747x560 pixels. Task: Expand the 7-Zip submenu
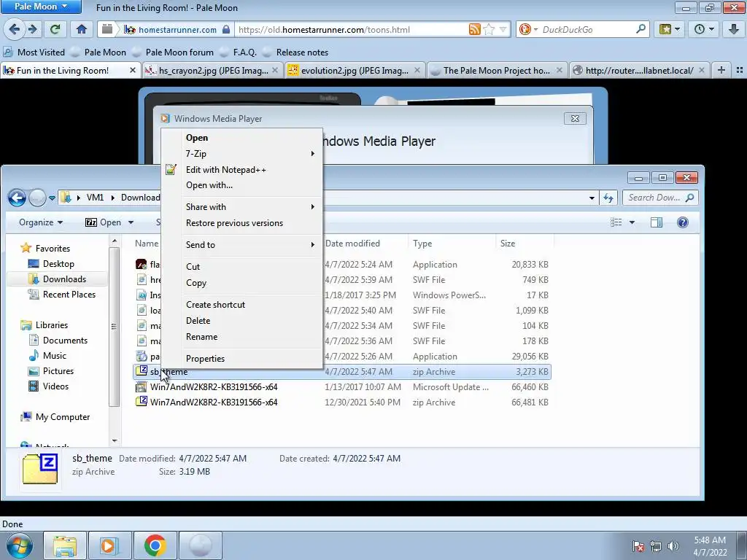pos(242,153)
